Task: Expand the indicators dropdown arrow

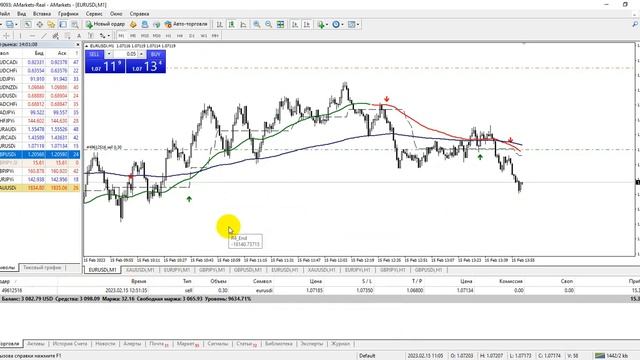Action: (x=327, y=24)
